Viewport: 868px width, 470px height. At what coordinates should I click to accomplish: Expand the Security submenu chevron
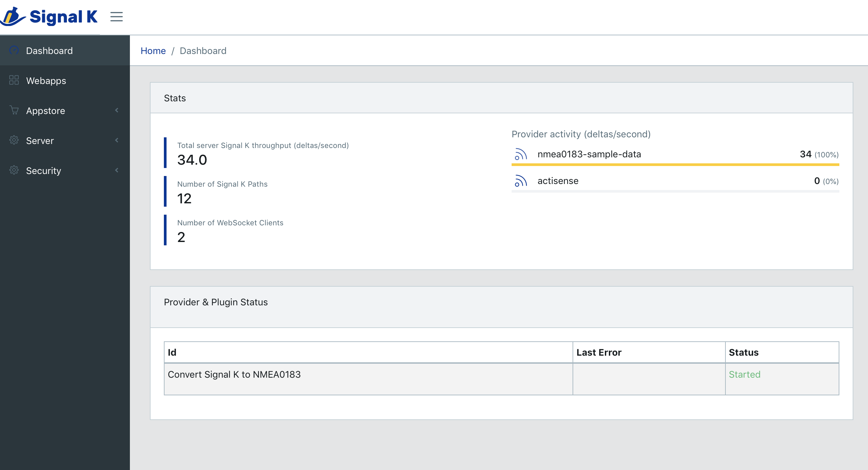(117, 170)
